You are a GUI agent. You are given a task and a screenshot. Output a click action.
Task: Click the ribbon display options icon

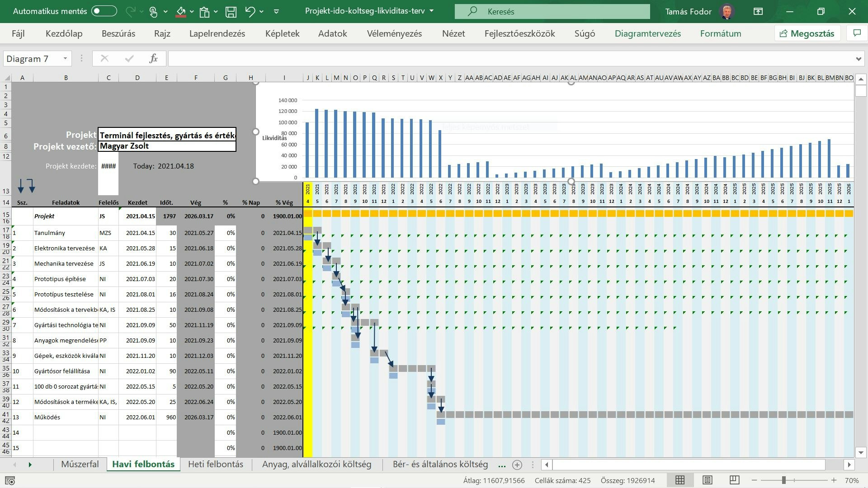click(x=758, y=11)
